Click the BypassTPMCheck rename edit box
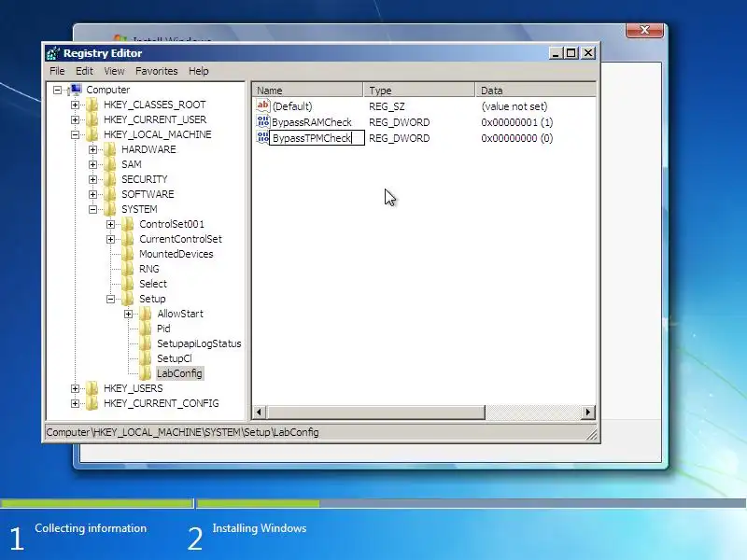The height and width of the screenshot is (560, 747). tap(317, 138)
